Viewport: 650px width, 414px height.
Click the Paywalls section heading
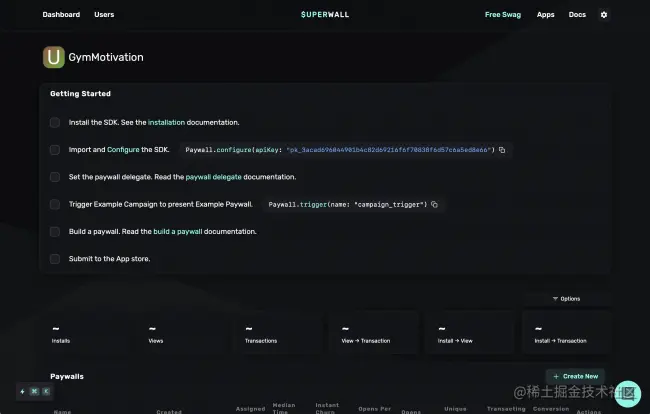[x=67, y=376]
